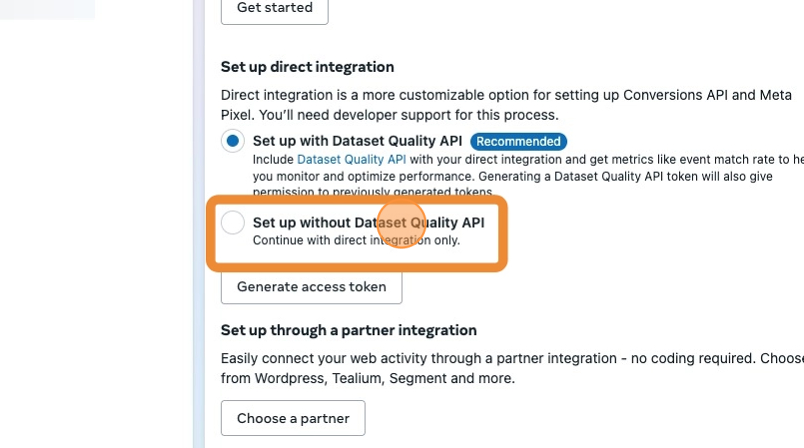804x448 pixels.
Task: Select the 'Set up with Dataset Quality API' radio button
Action: [x=233, y=141]
